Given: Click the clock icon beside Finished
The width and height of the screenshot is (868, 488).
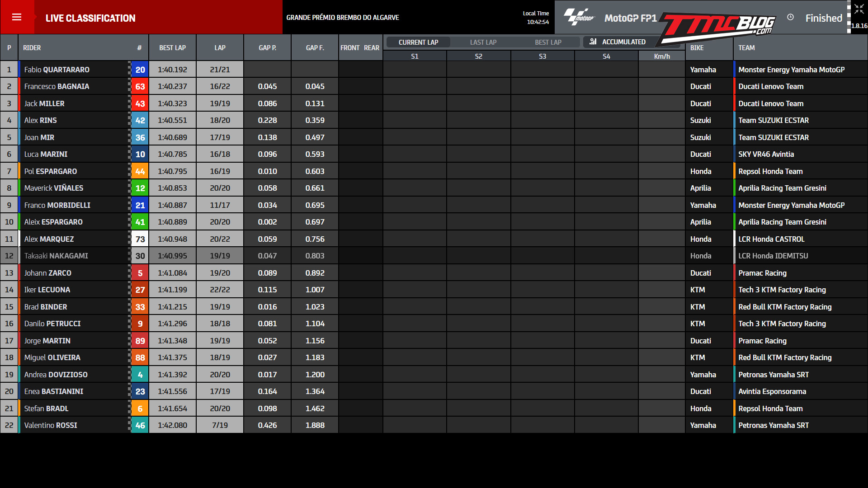Looking at the screenshot, I should (790, 17).
